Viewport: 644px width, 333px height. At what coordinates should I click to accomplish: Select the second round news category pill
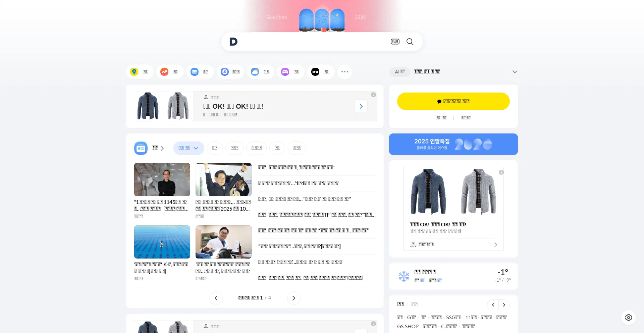pyautogui.click(x=234, y=148)
